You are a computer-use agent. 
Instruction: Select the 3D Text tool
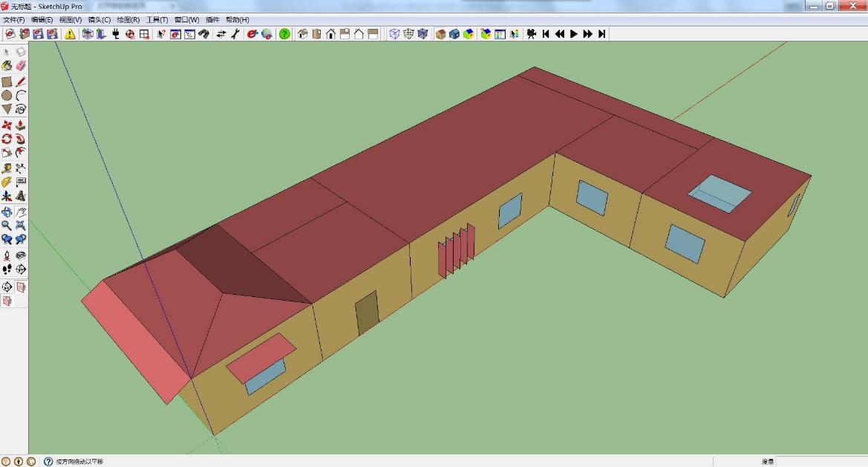coord(21,196)
